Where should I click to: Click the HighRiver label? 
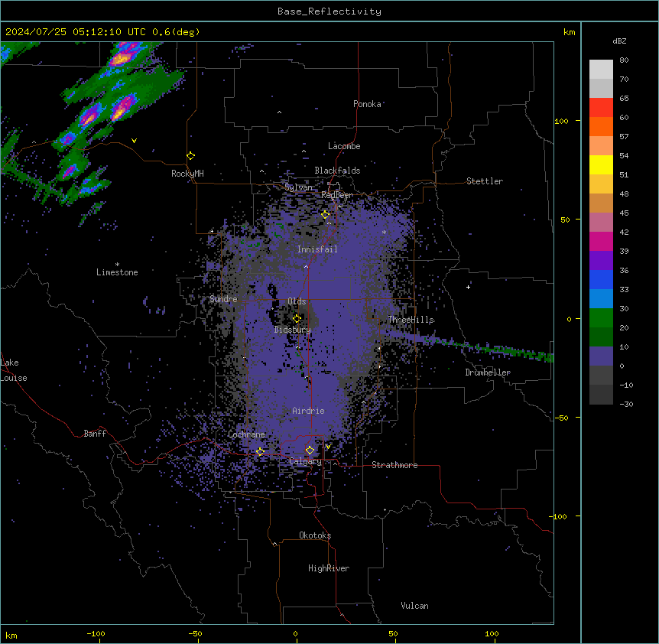[x=329, y=568]
